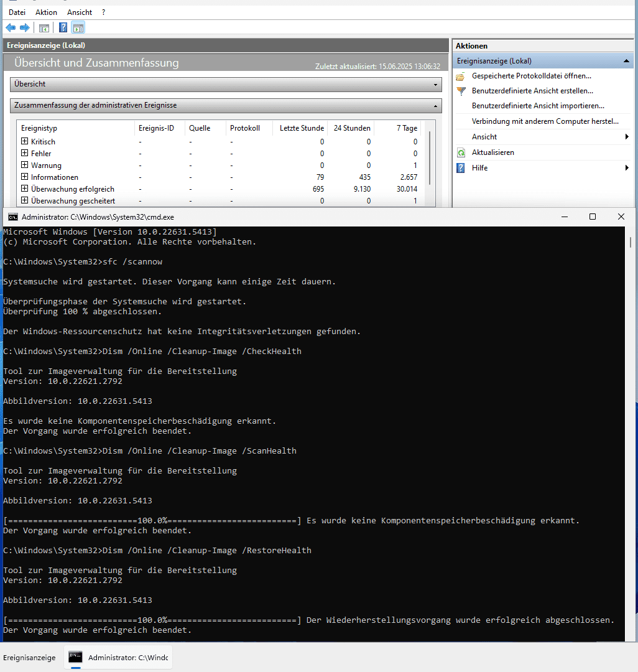
Task: Collapse the Zusammenfassung der administrativen Ereignisse section
Action: tap(435, 106)
